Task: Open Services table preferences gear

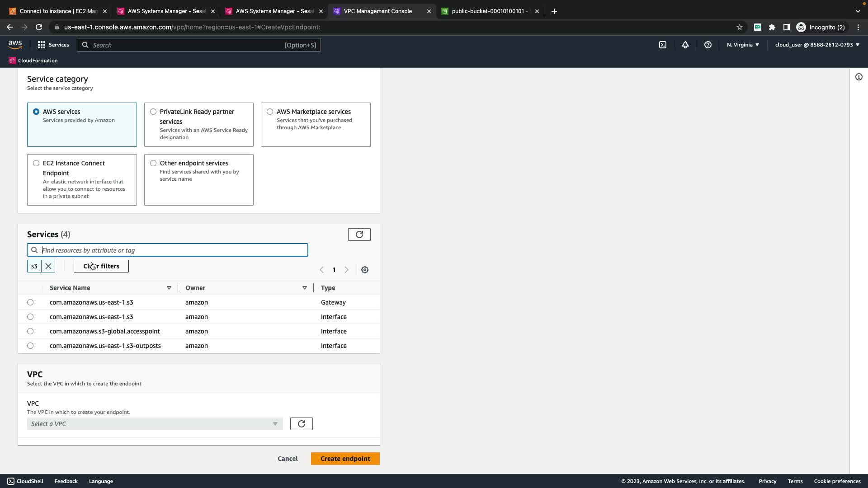Action: click(365, 270)
